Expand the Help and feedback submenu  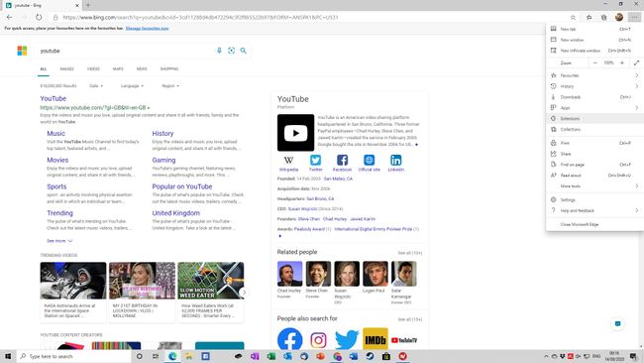tap(594, 210)
